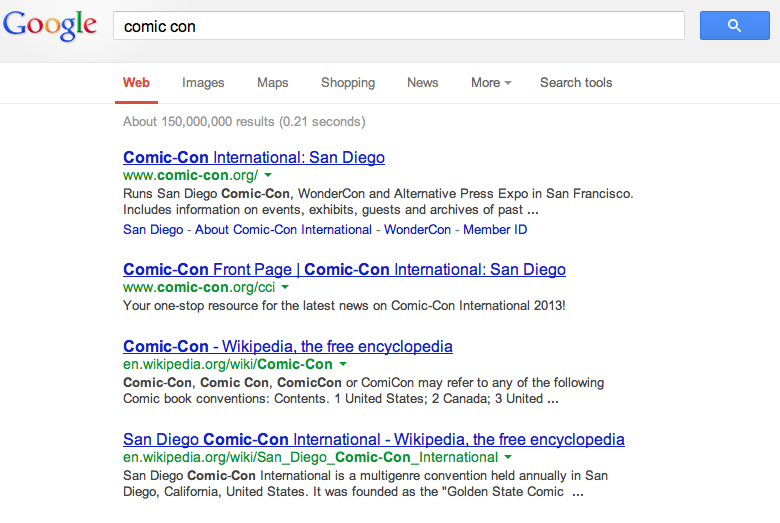Expand arrow beside en.wikipedia.org/wiki/Comic-Con
Viewport: 780px width, 523px height.
pos(343,364)
